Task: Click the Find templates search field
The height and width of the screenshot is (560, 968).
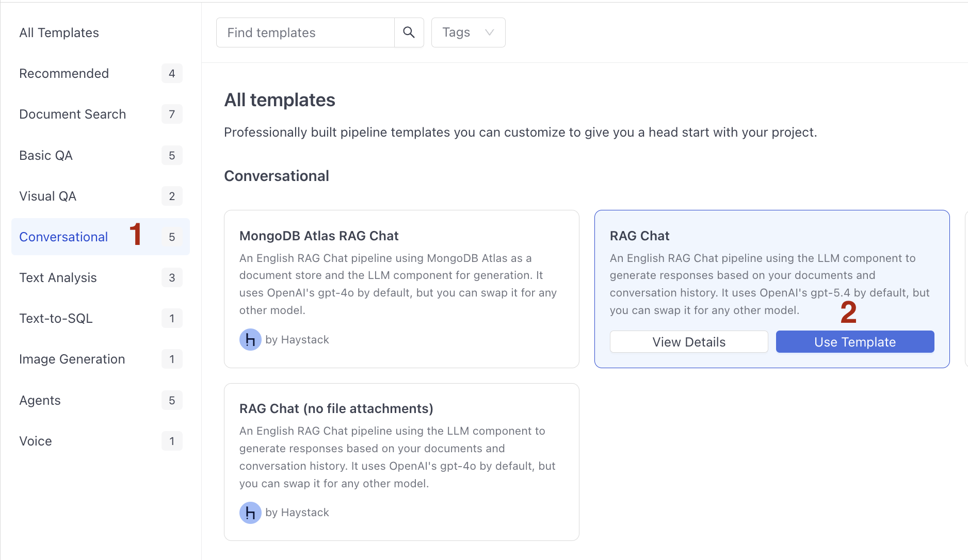Action: point(305,32)
